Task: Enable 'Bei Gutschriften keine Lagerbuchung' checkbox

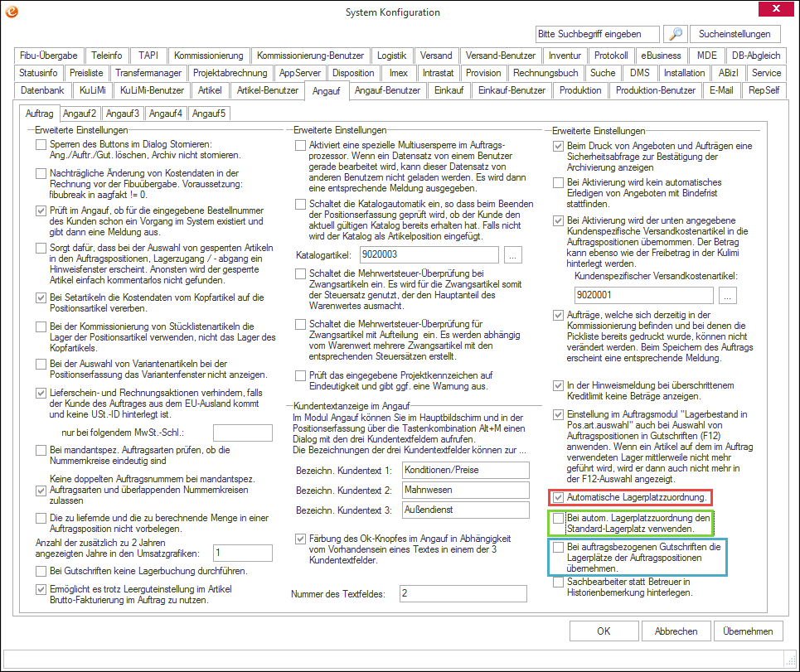Action: click(x=41, y=571)
